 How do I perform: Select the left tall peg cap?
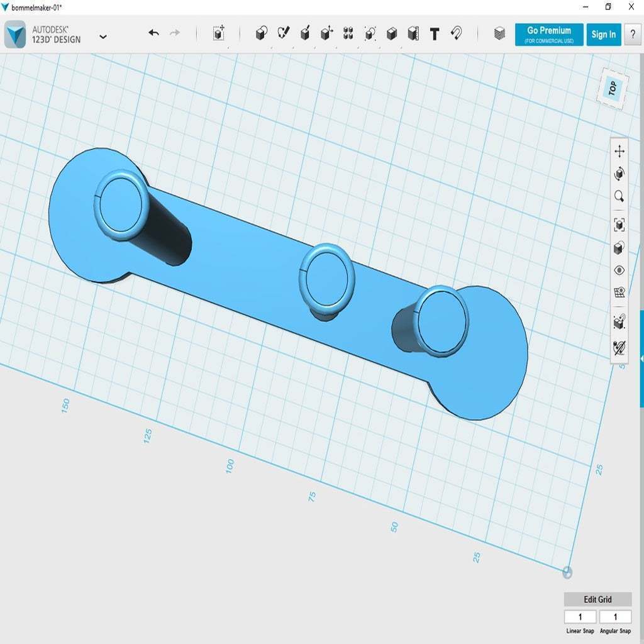(x=121, y=206)
